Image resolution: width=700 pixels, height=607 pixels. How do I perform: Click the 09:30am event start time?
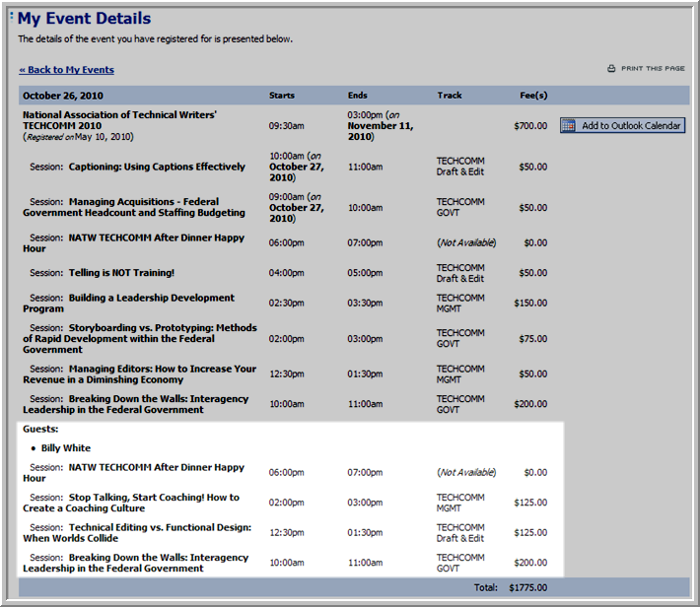(286, 126)
